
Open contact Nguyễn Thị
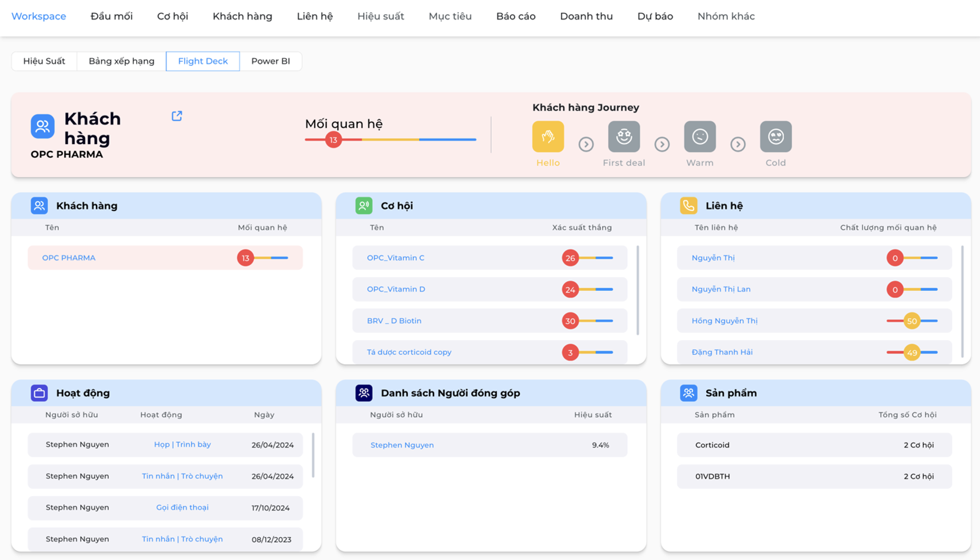click(713, 258)
